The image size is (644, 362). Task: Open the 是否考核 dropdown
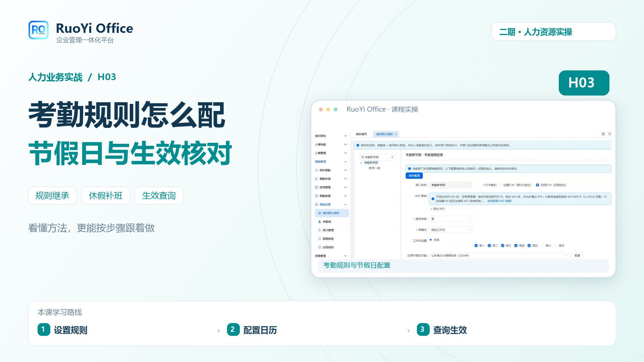click(450, 219)
